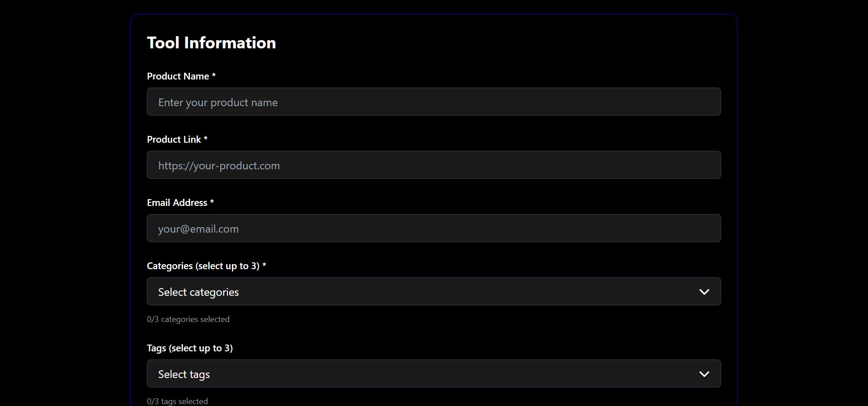The height and width of the screenshot is (406, 868).
Task: Click the Tags dropdown chevron arrow
Action: point(704,374)
